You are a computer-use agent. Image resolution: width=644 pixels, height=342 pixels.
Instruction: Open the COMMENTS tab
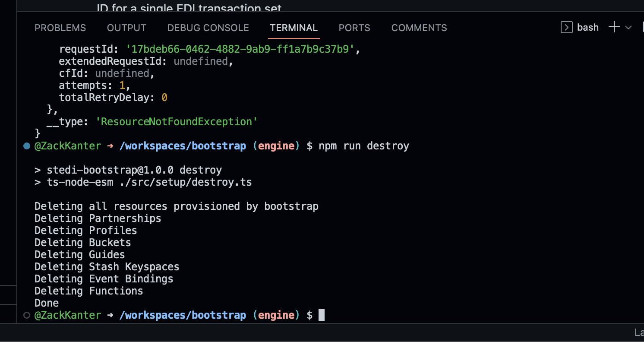419,28
